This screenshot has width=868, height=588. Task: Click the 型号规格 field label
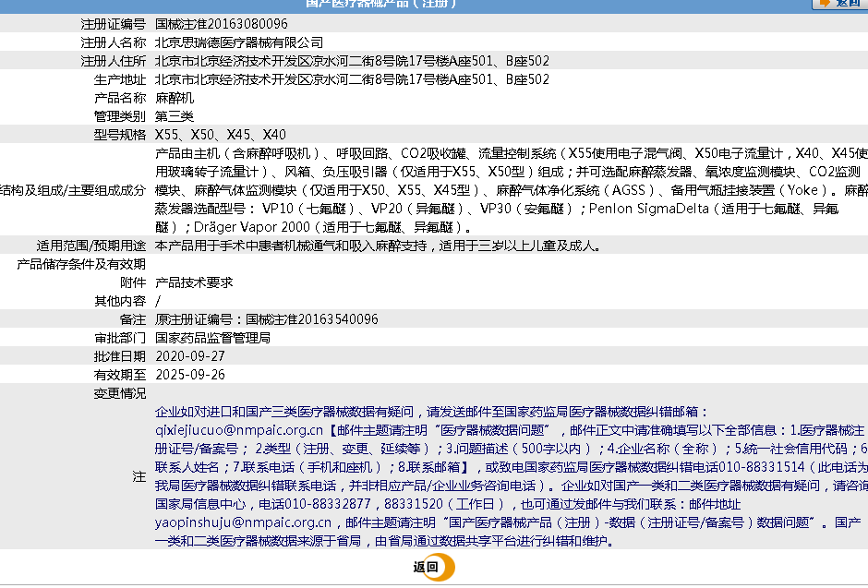tap(119, 135)
